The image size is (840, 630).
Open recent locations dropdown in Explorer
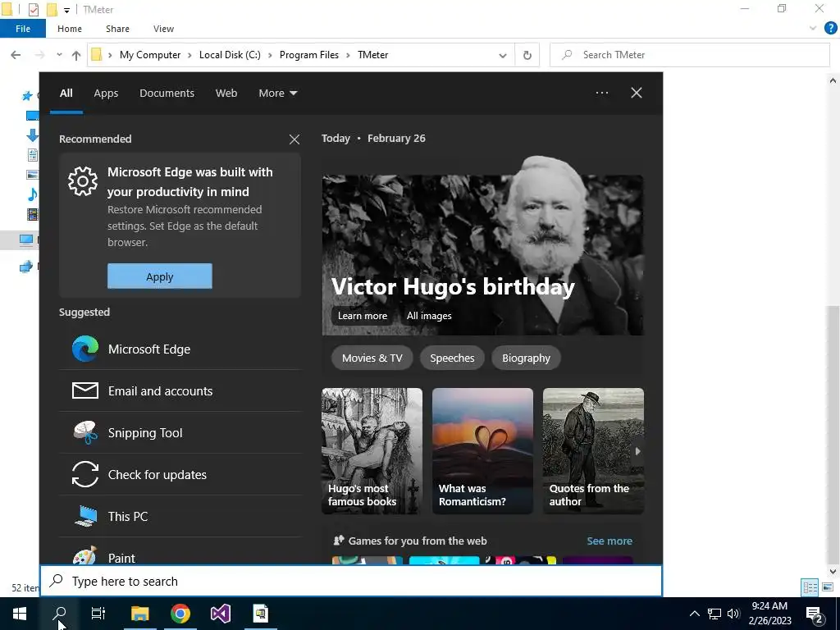coord(59,55)
